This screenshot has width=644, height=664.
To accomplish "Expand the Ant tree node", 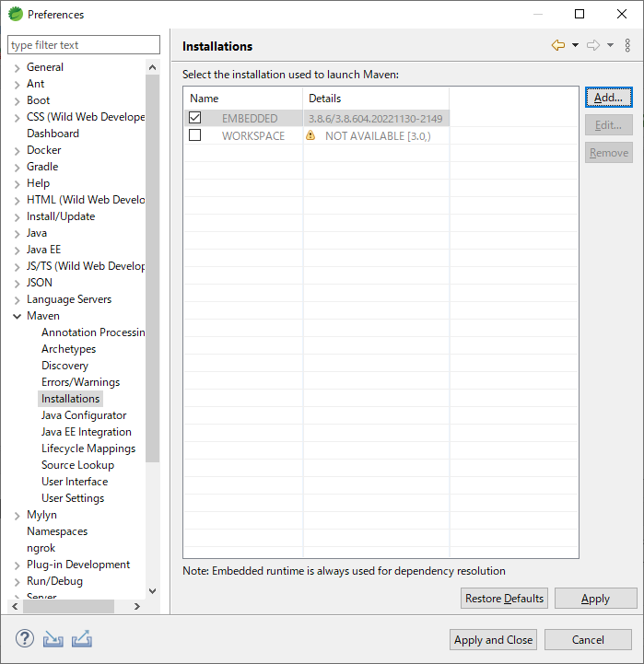I will (x=17, y=85).
